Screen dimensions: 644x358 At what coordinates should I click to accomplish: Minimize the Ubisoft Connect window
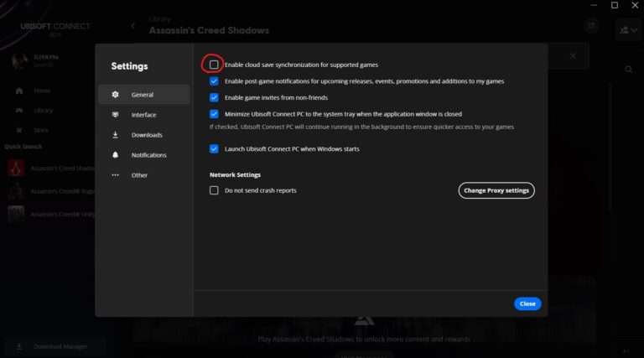click(594, 5)
